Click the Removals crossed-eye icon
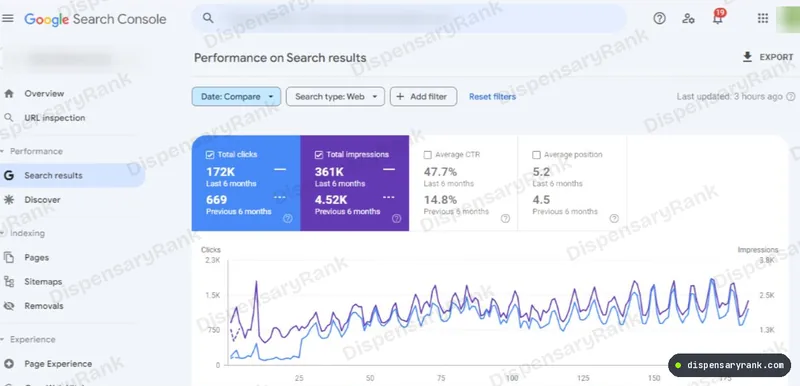800x386 pixels. pos(9,306)
